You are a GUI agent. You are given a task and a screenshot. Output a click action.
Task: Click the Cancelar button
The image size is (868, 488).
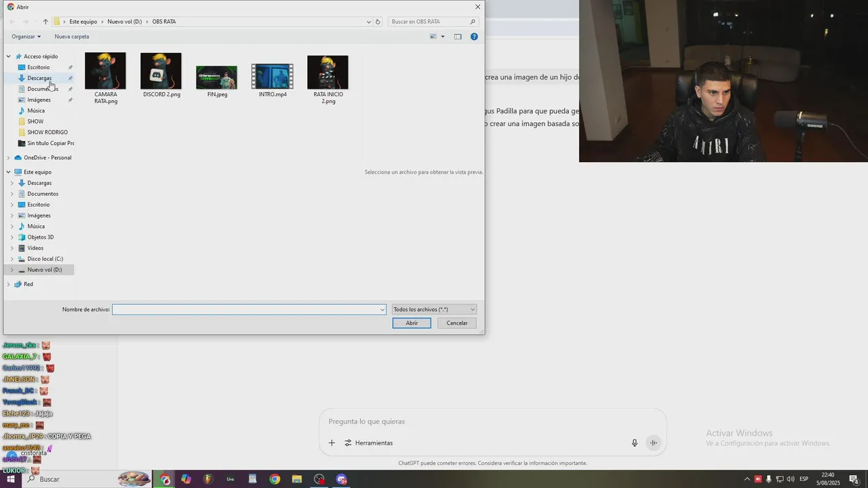coord(457,323)
